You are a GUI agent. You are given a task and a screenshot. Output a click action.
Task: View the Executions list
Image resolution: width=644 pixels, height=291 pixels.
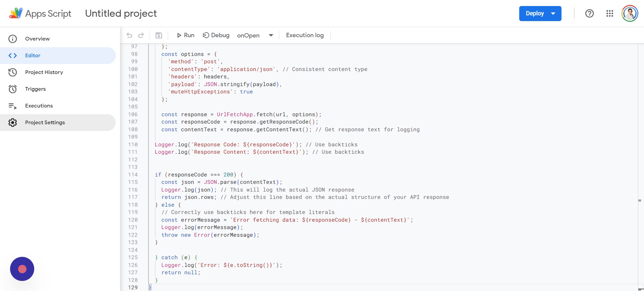(x=39, y=106)
